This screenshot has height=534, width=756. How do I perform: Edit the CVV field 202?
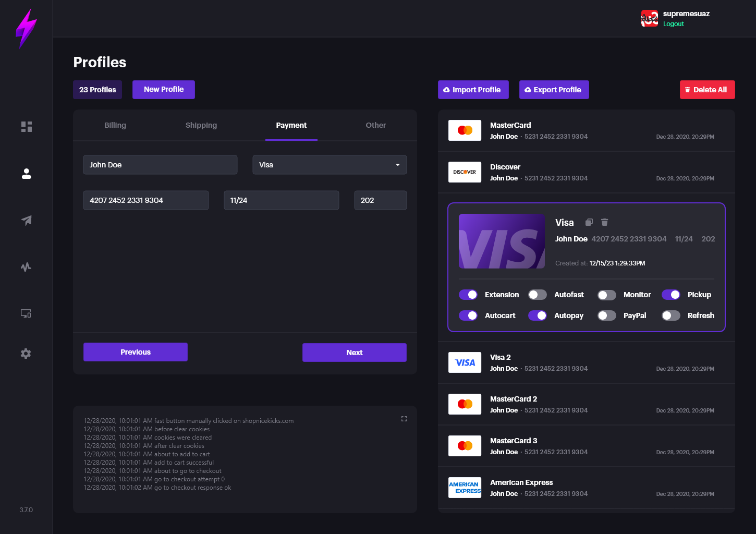pyautogui.click(x=381, y=200)
